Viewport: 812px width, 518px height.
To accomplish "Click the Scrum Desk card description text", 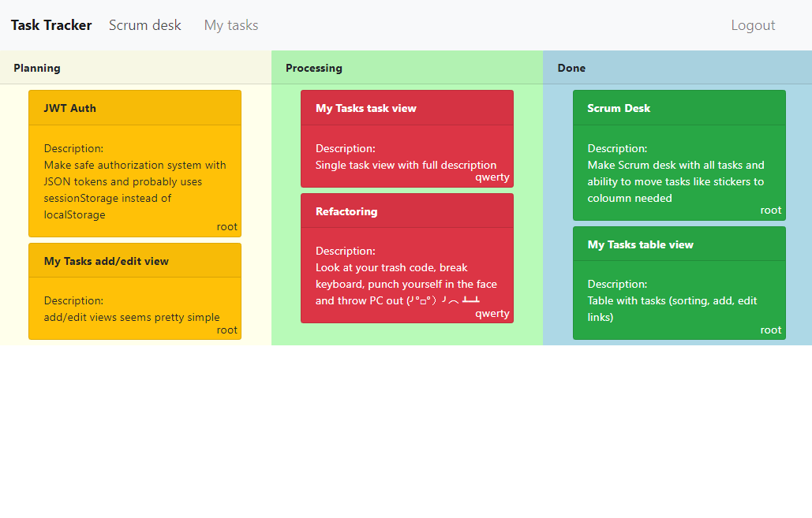I will tap(675, 181).
